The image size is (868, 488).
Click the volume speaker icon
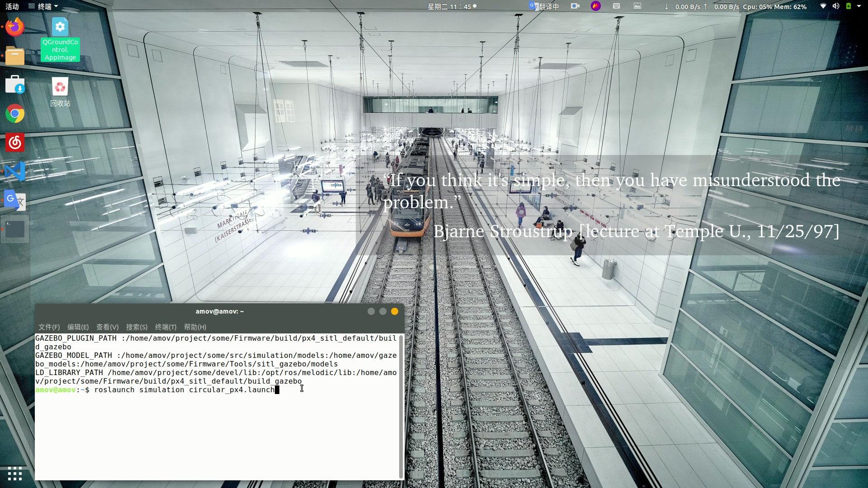coord(836,6)
